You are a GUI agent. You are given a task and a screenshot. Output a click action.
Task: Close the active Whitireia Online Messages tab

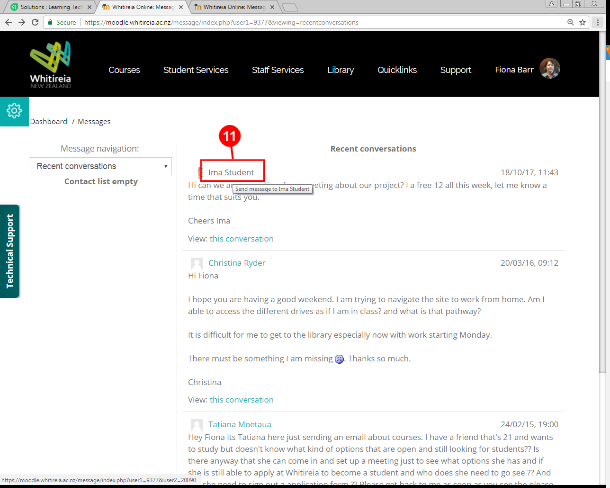click(181, 7)
